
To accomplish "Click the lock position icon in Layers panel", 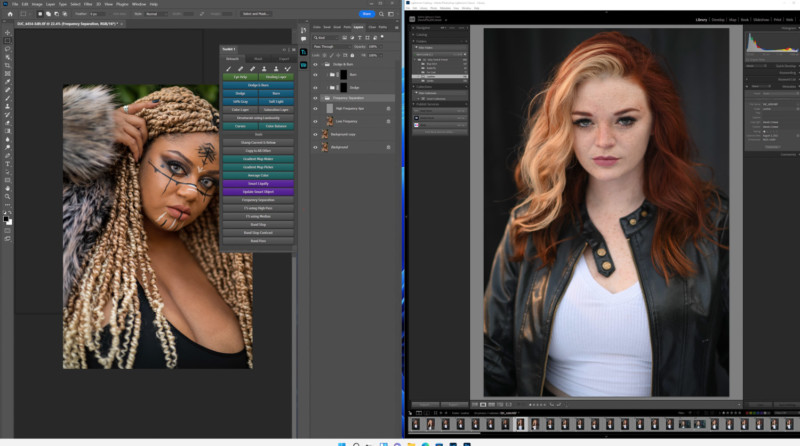I will coord(338,55).
